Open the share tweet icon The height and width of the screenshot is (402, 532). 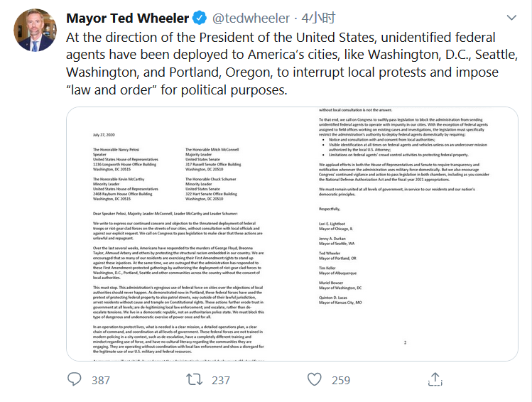[x=435, y=380]
